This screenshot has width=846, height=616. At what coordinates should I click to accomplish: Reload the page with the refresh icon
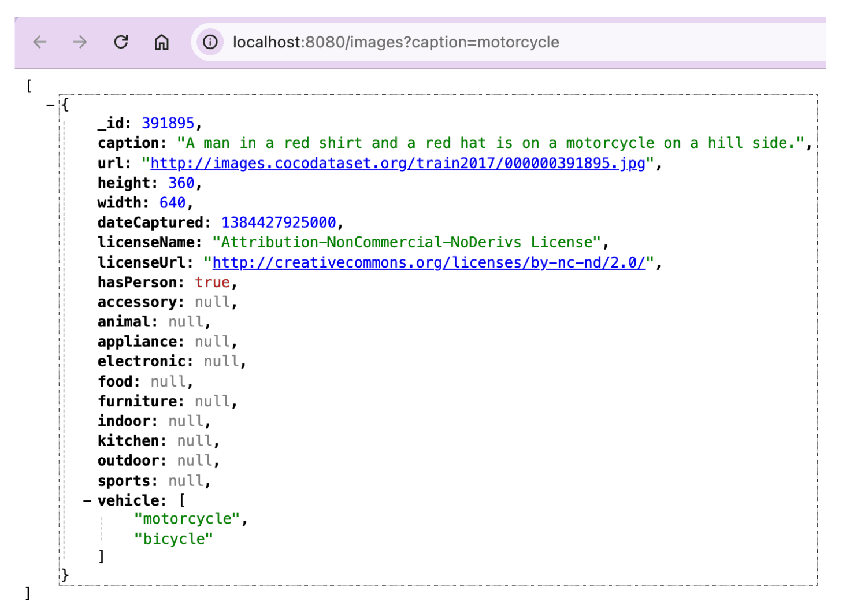point(121,42)
